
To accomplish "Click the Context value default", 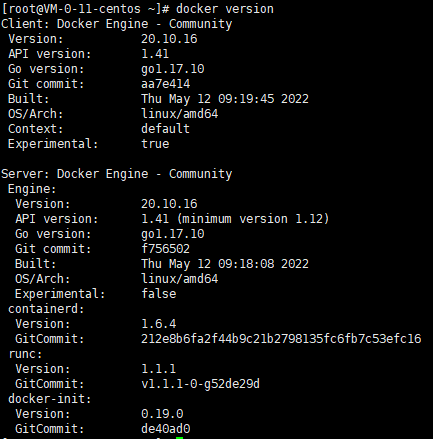I will [165, 129].
